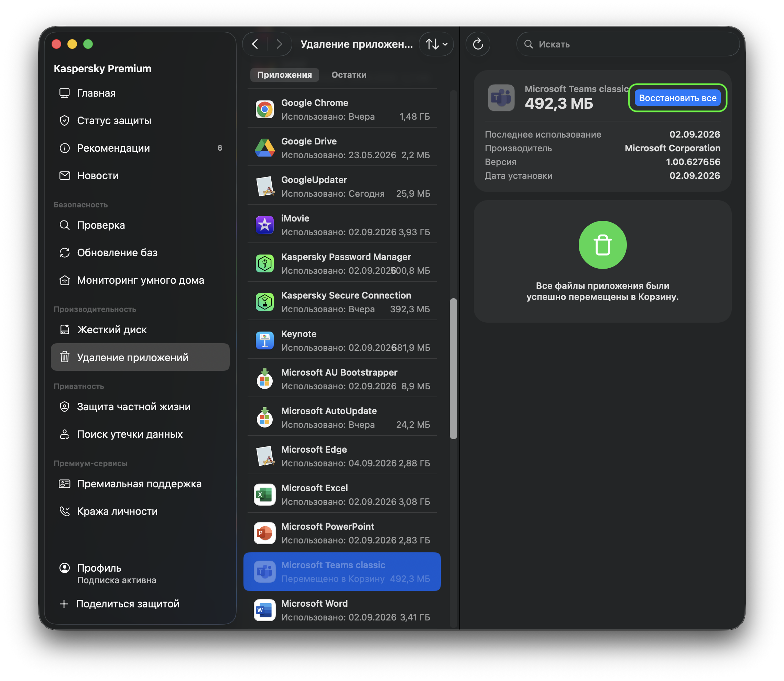Click the Microsoft Teams icon in details panel
The image size is (784, 681).
click(501, 98)
